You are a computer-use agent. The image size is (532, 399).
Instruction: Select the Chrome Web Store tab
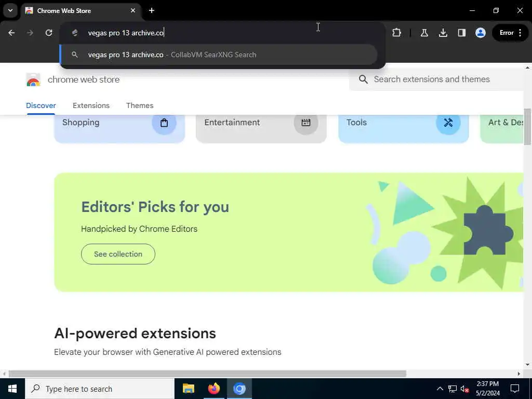(x=81, y=11)
